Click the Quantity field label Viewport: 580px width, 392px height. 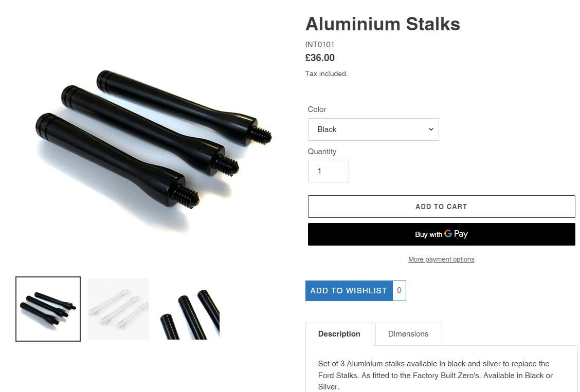tap(322, 152)
